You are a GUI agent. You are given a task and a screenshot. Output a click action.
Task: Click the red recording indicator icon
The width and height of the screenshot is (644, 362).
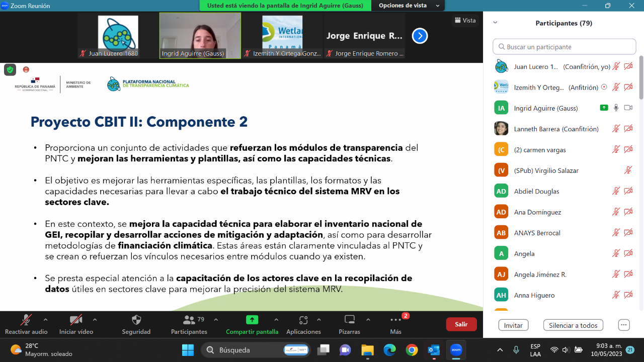coord(26,69)
